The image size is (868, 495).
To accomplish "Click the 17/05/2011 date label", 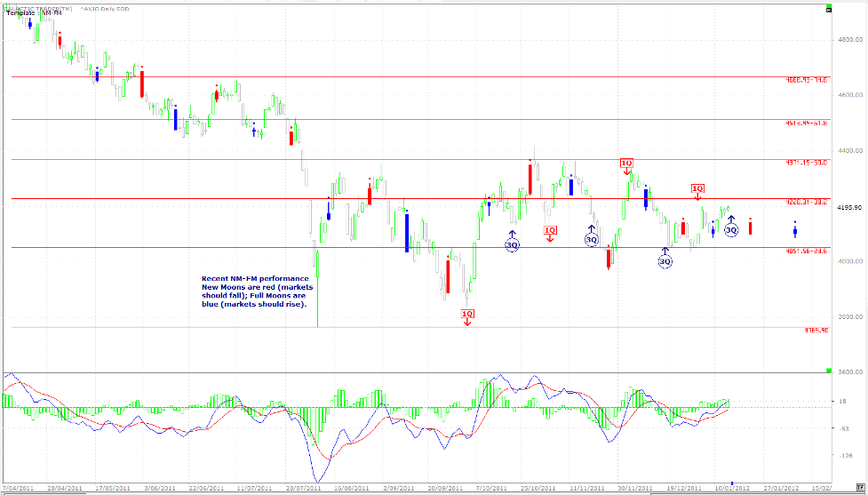I will point(112,489).
